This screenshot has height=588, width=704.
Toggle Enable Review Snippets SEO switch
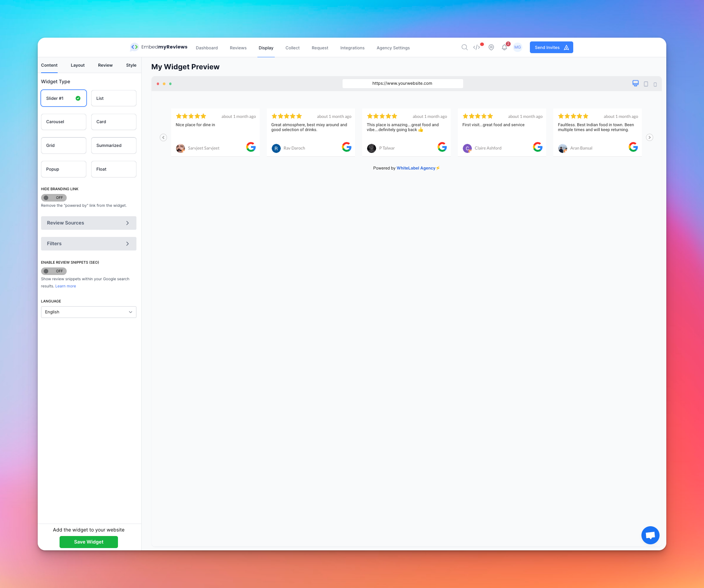click(x=54, y=271)
